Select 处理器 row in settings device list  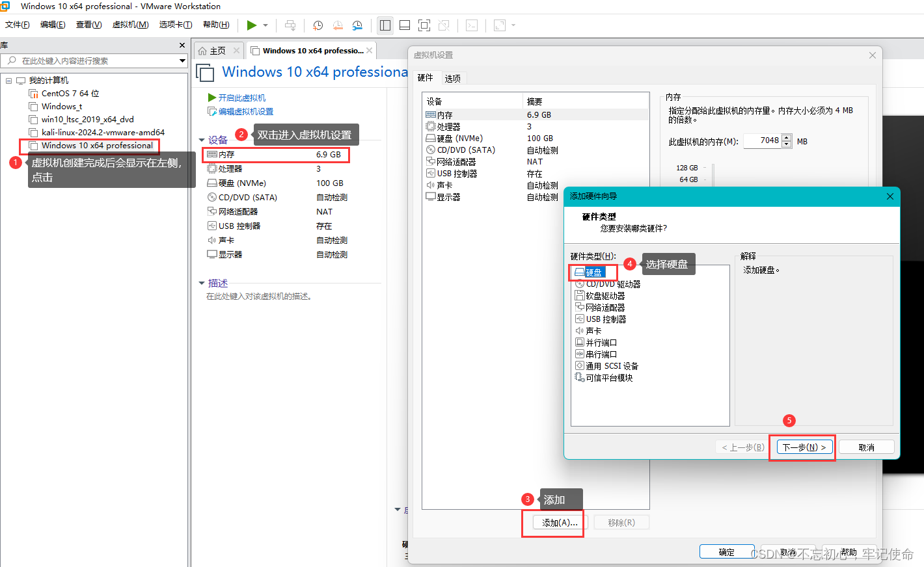(x=536, y=127)
